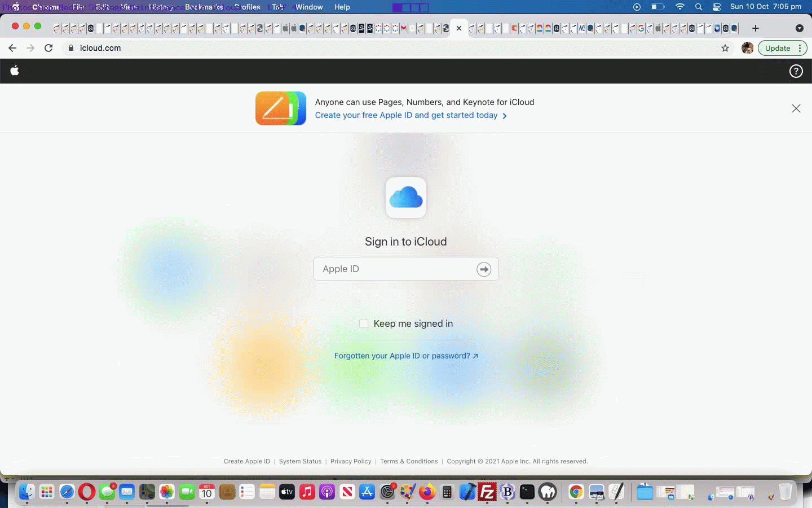Click the date and time in menu bar
Image resolution: width=812 pixels, height=508 pixels.
pyautogui.click(x=765, y=7)
